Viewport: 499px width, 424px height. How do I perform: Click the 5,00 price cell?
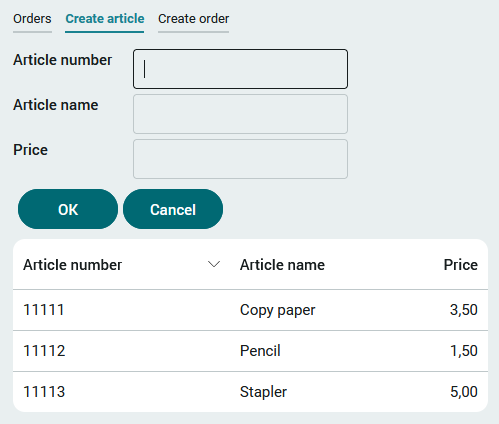[x=464, y=392]
